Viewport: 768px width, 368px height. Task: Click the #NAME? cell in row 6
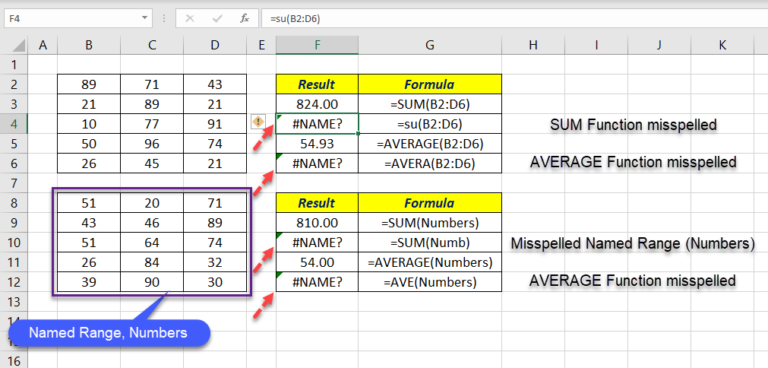pos(317,164)
